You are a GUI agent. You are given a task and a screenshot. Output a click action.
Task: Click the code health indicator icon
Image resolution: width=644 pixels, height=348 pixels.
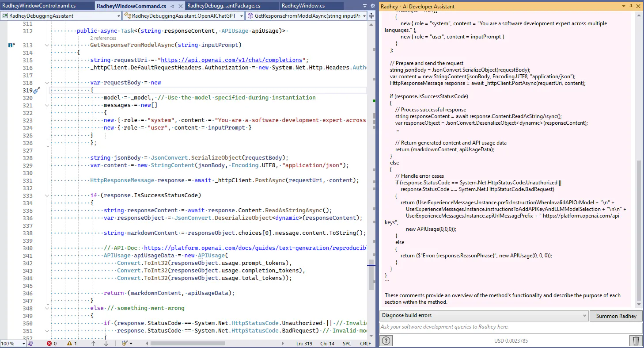pos(30,344)
